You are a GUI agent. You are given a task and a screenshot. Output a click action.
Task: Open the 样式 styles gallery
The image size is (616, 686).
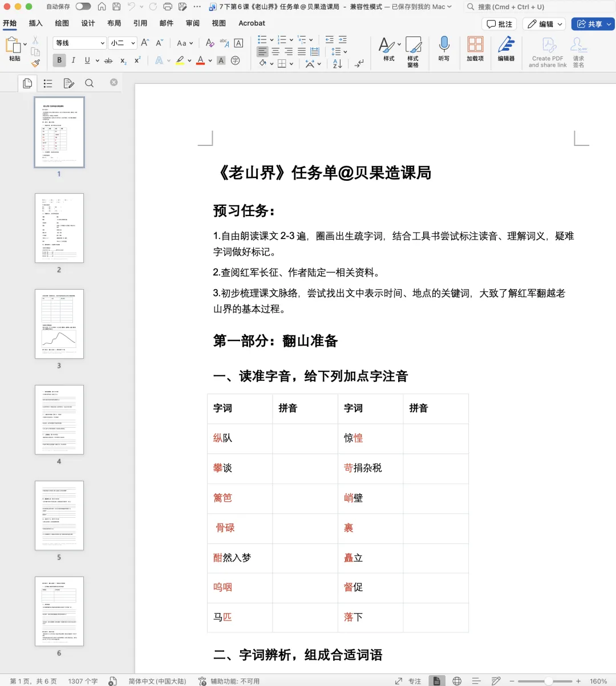tap(389, 49)
